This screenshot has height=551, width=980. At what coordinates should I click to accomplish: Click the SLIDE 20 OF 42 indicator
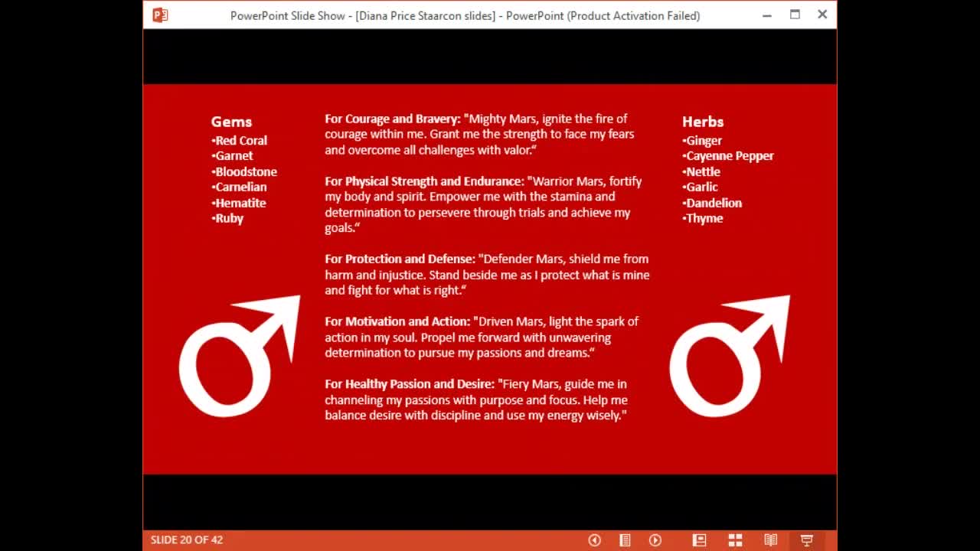click(x=187, y=540)
